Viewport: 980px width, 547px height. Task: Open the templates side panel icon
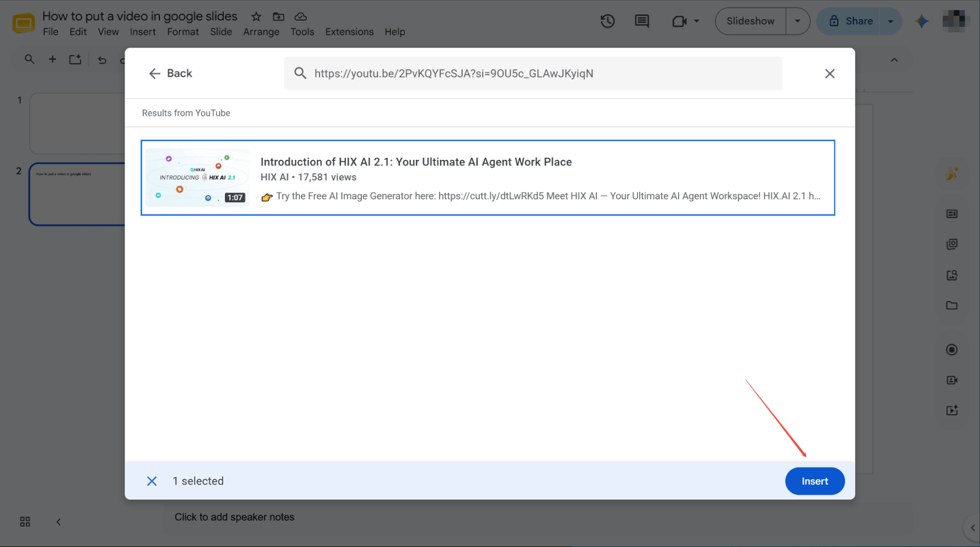(952, 214)
